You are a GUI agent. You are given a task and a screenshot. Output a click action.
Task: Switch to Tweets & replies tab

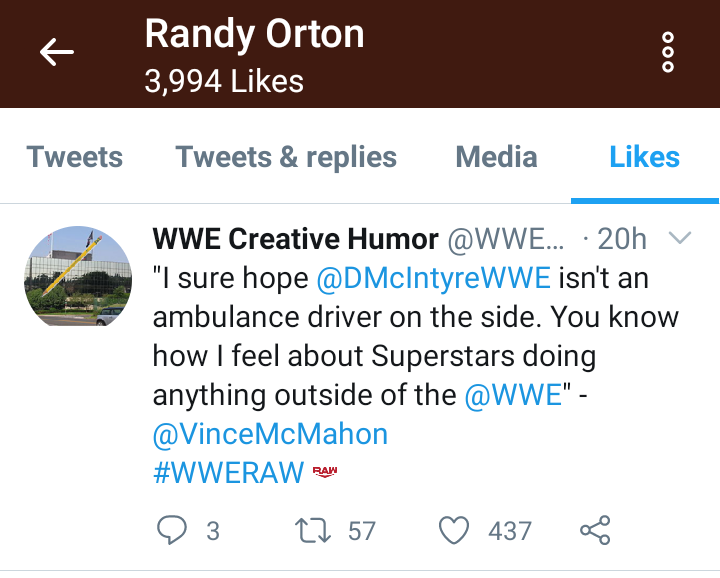pos(286,157)
